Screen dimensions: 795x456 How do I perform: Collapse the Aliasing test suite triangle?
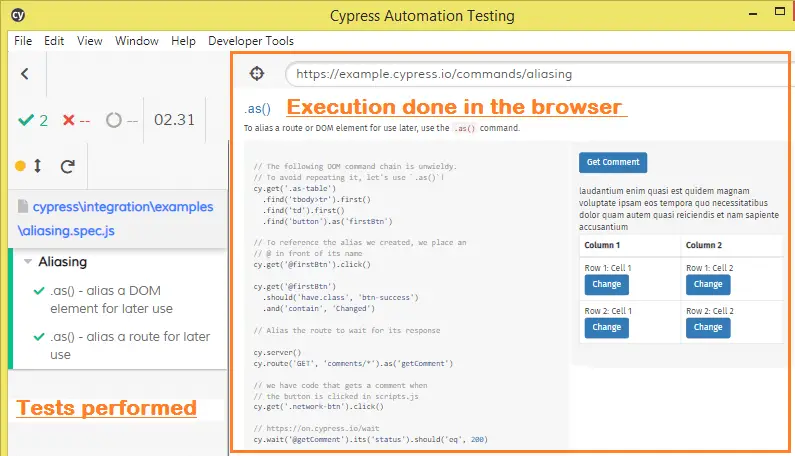point(28,261)
